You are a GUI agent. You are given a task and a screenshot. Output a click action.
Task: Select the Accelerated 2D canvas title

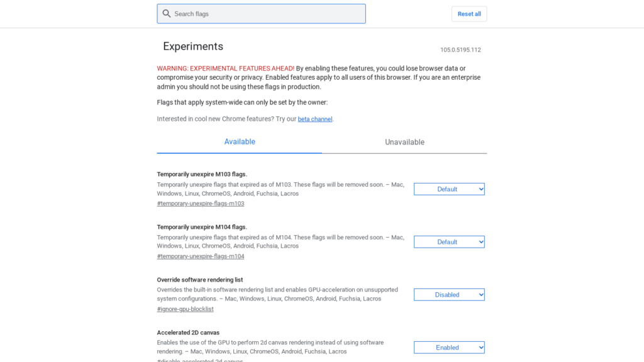point(188,332)
